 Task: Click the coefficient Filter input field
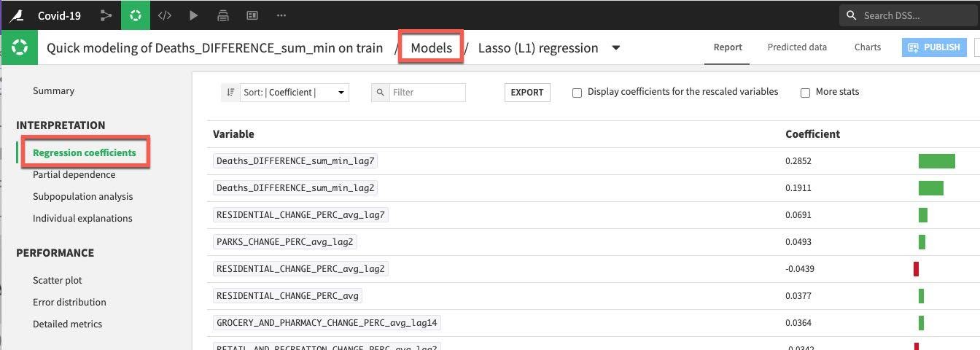click(427, 93)
